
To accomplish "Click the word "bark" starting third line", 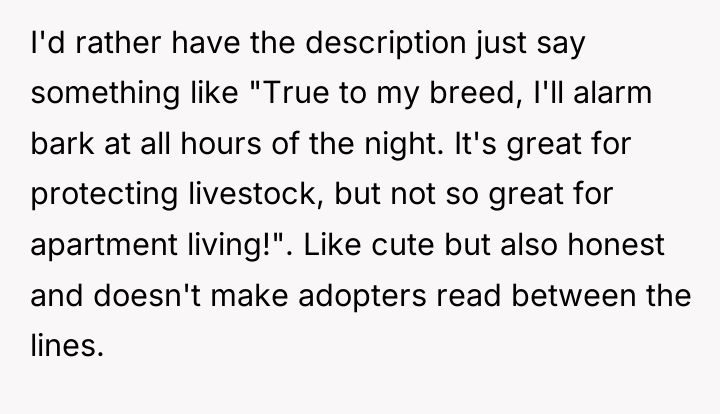I will point(62,144).
